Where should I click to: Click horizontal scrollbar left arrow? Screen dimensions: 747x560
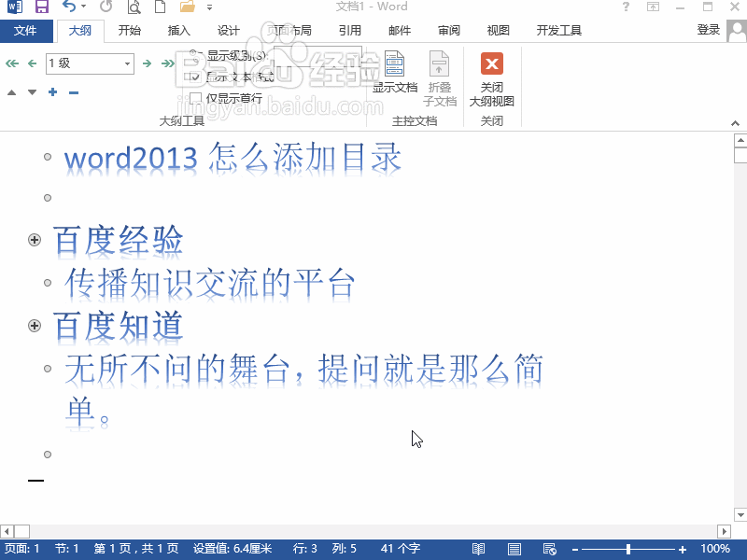7,531
